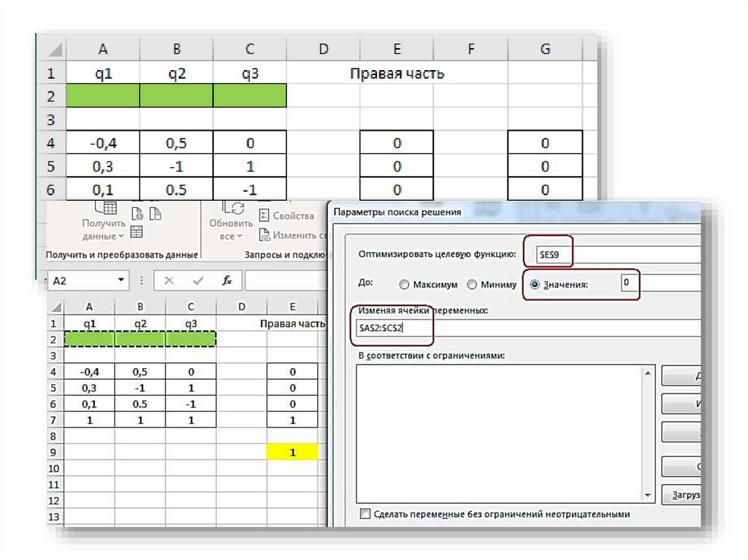The image size is (748, 560).
Task: Select row 11 header
Action: click(x=54, y=484)
